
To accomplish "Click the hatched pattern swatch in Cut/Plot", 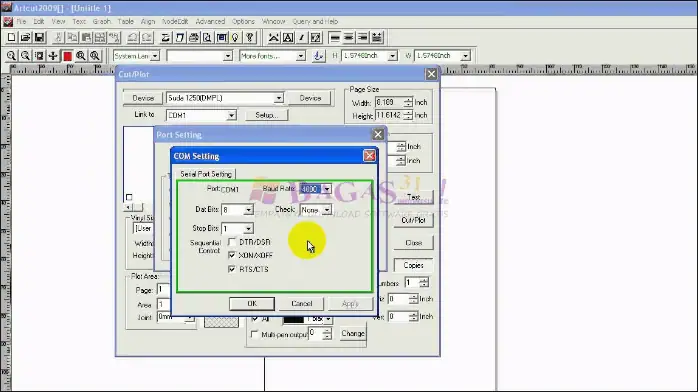I will 221,322.
